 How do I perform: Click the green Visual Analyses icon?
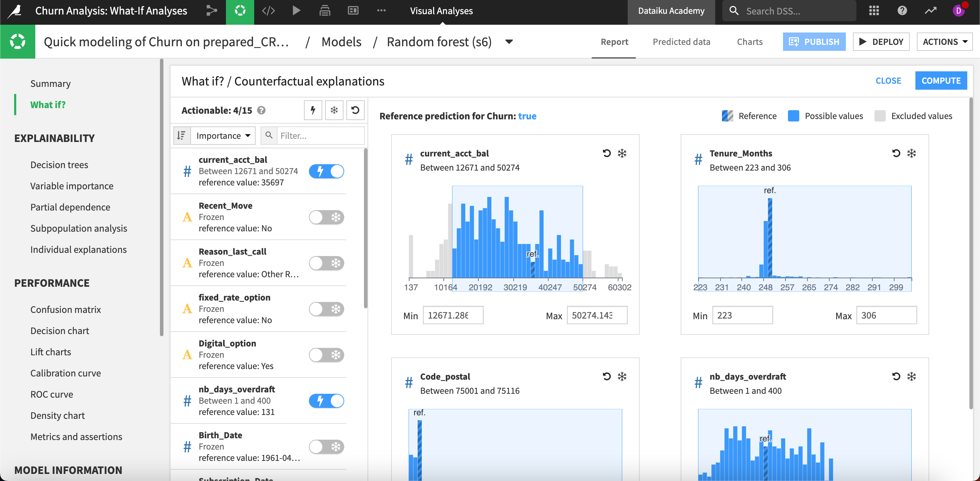click(240, 11)
